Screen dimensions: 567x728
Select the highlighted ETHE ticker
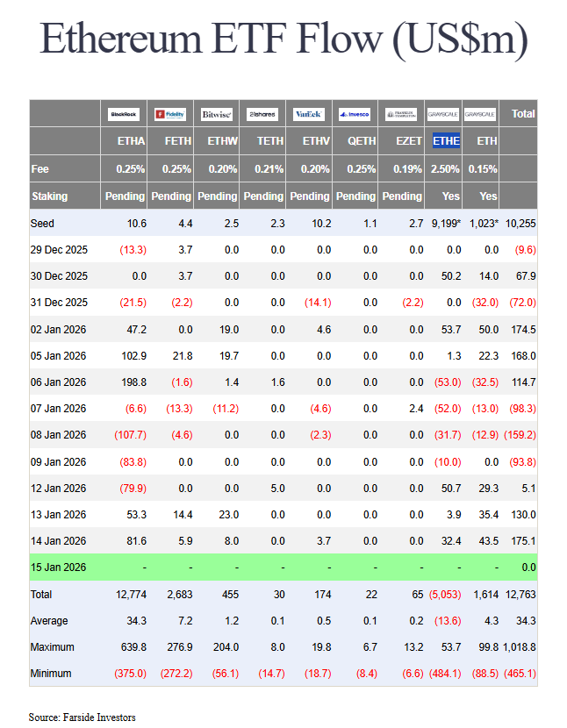(x=446, y=140)
